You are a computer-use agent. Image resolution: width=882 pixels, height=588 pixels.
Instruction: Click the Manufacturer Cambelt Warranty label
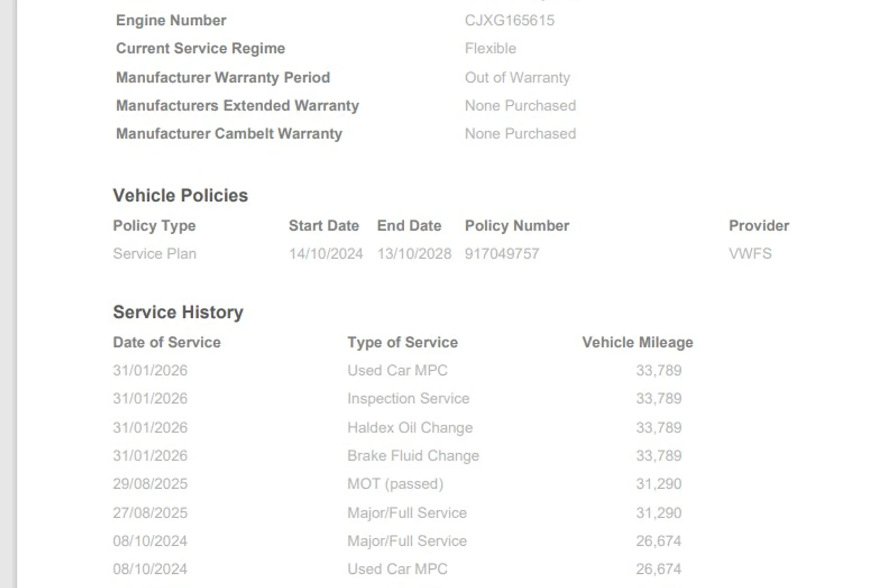[x=229, y=134]
